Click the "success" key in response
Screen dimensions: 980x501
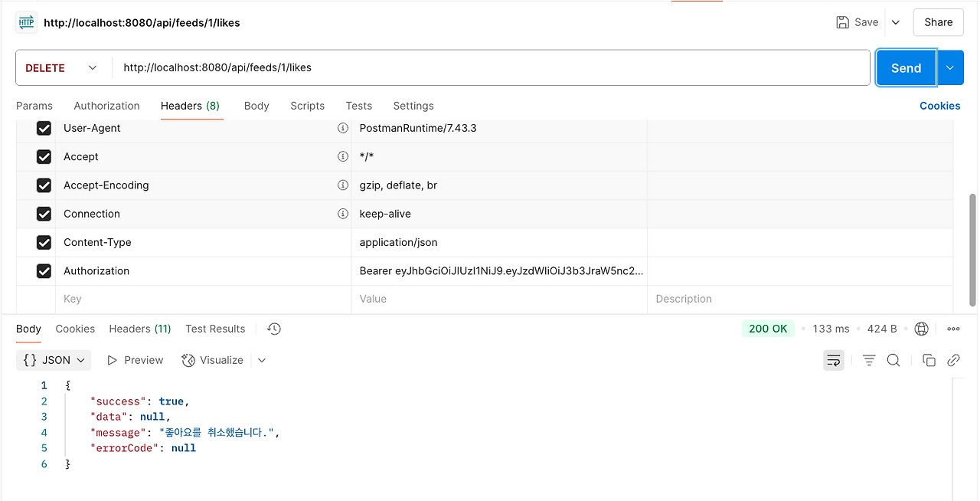pyautogui.click(x=118, y=401)
